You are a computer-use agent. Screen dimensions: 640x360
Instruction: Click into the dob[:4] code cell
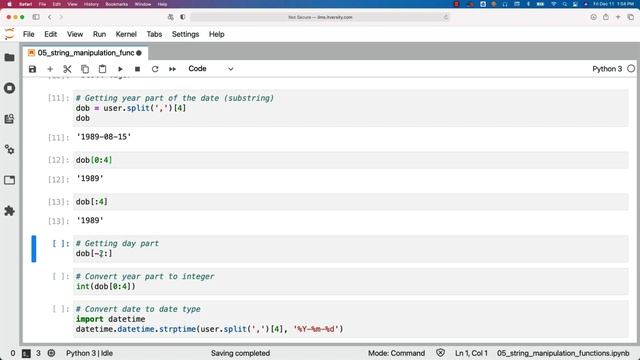click(x=350, y=202)
